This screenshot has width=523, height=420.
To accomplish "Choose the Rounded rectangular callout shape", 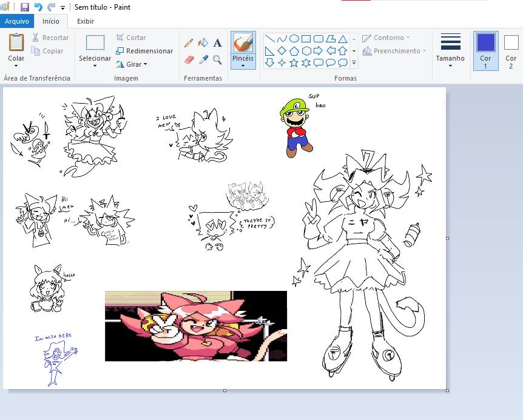I will click(x=318, y=62).
